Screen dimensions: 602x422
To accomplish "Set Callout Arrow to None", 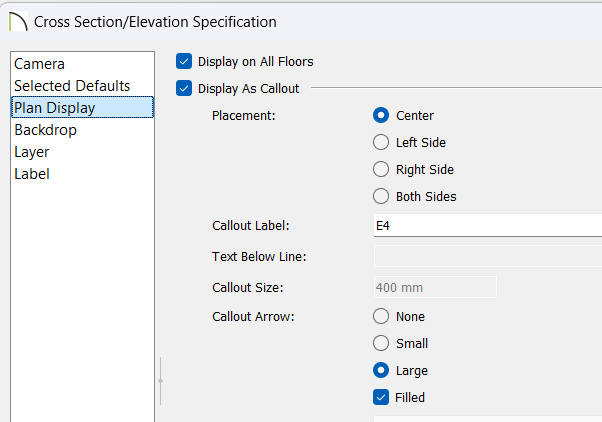I will click(x=381, y=316).
